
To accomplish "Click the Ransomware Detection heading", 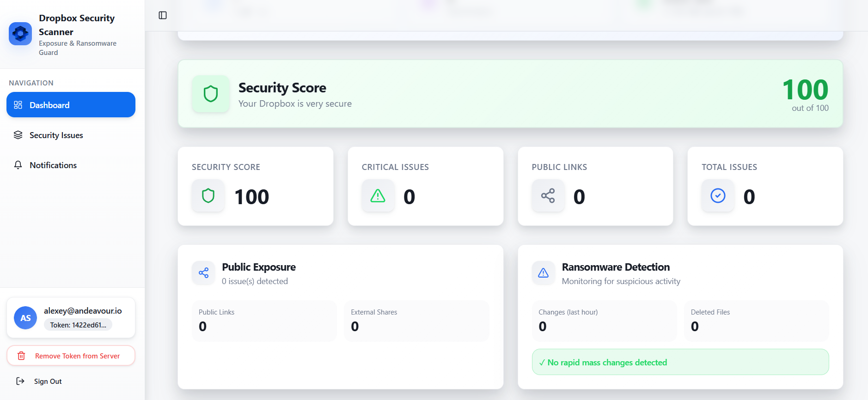I will (616, 267).
